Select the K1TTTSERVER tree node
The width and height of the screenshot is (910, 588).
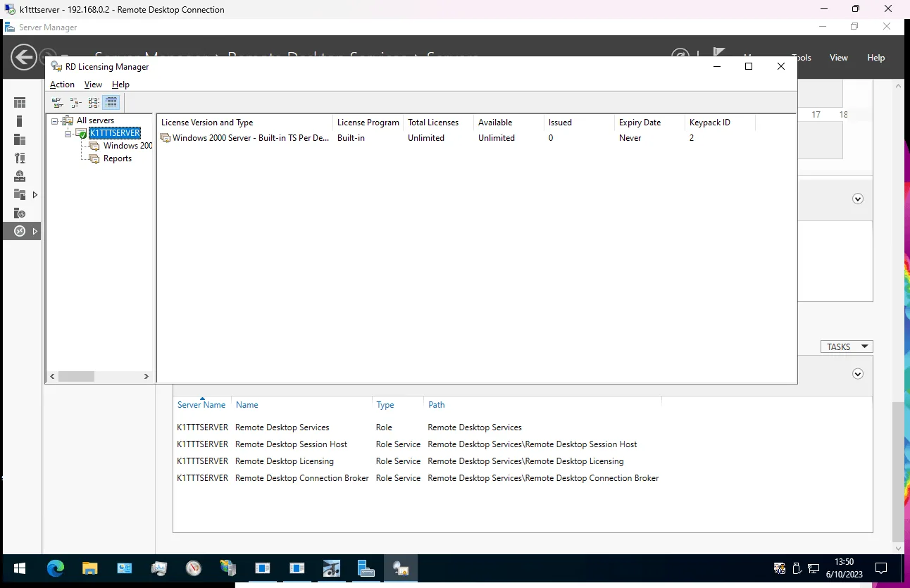click(x=114, y=132)
